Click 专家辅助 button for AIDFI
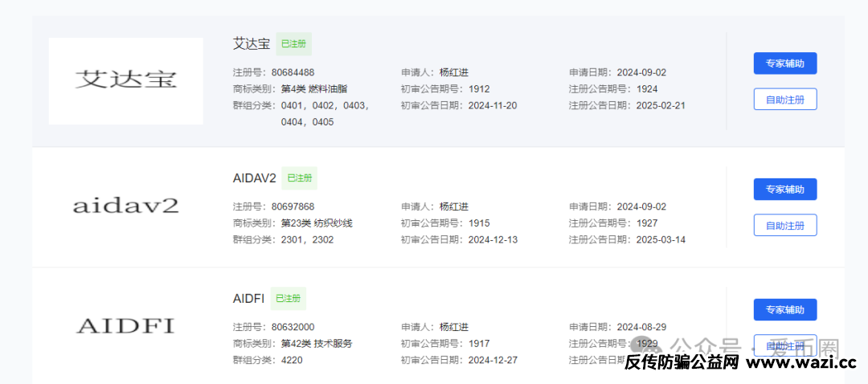 point(785,310)
